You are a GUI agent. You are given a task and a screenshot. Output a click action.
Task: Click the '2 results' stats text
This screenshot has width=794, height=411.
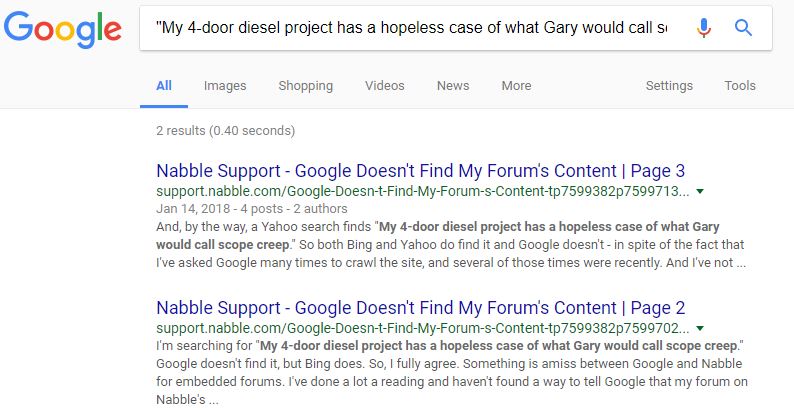pos(225,131)
